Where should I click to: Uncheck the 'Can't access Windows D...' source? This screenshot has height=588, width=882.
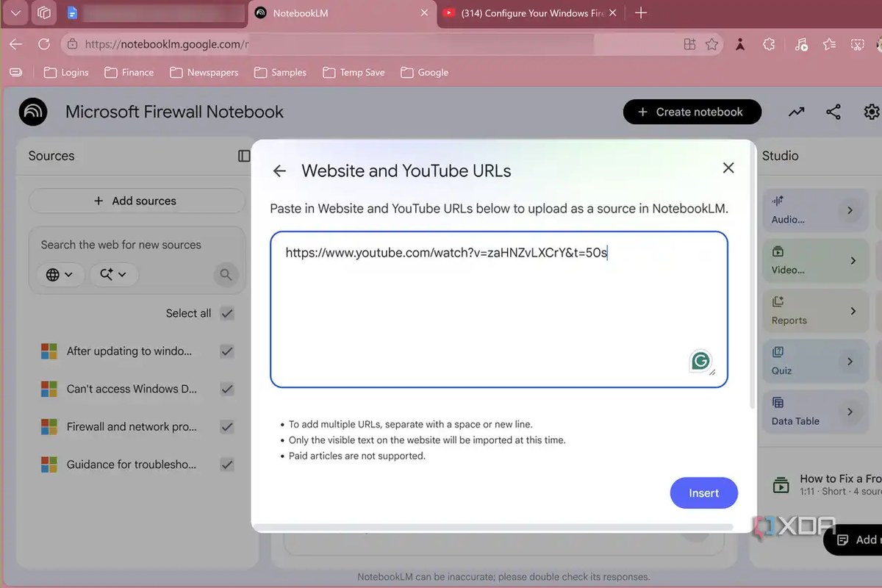click(x=227, y=389)
